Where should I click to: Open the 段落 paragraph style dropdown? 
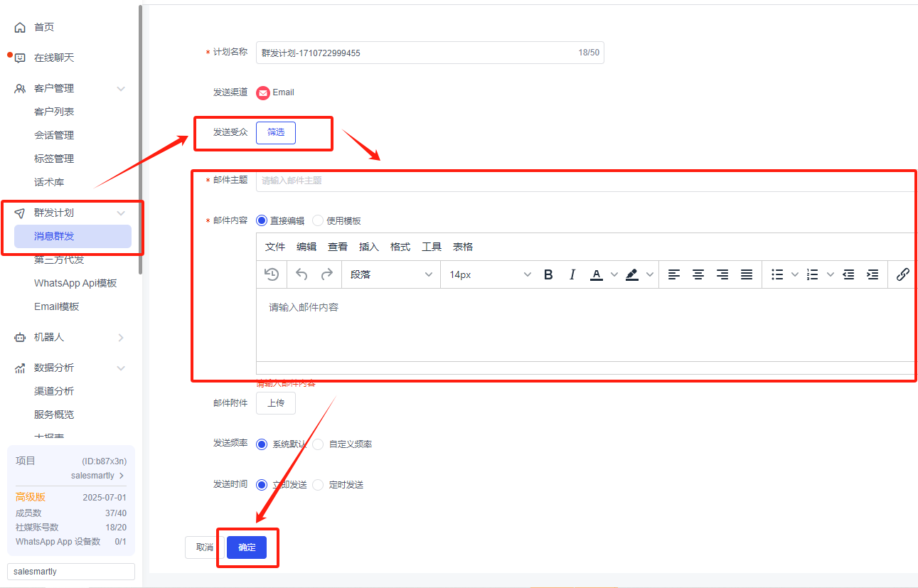[391, 274]
